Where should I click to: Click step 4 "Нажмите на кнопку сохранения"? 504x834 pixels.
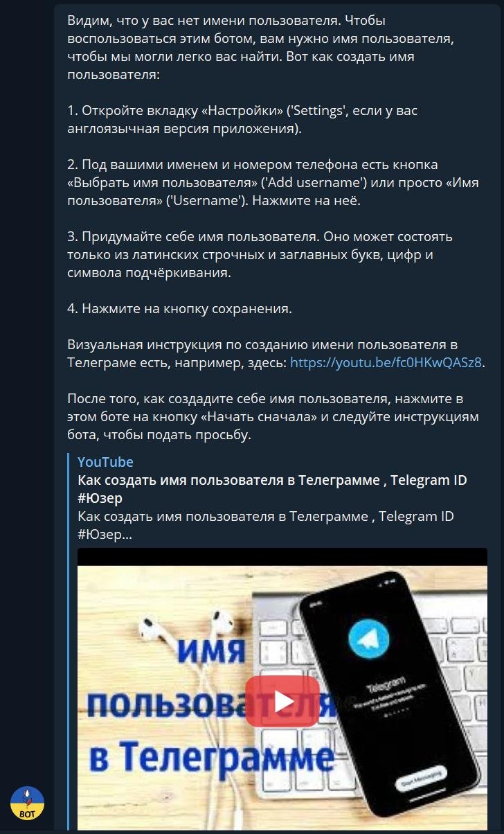pyautogui.click(x=179, y=308)
